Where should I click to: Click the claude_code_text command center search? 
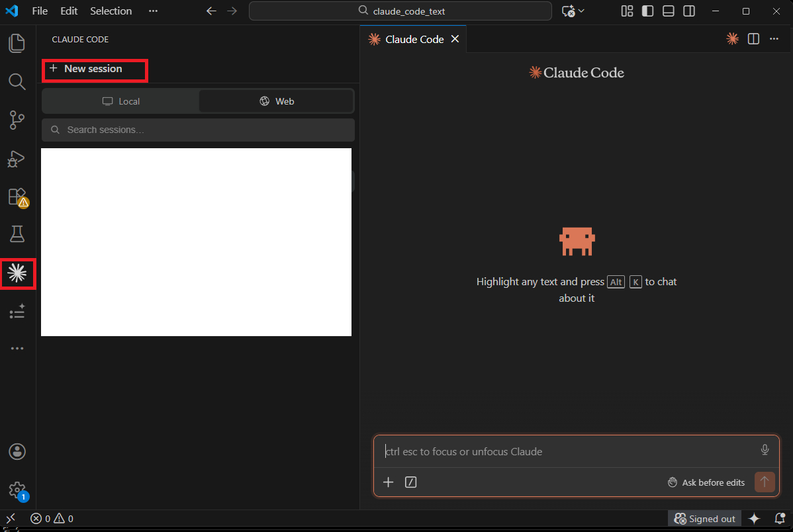click(x=400, y=11)
